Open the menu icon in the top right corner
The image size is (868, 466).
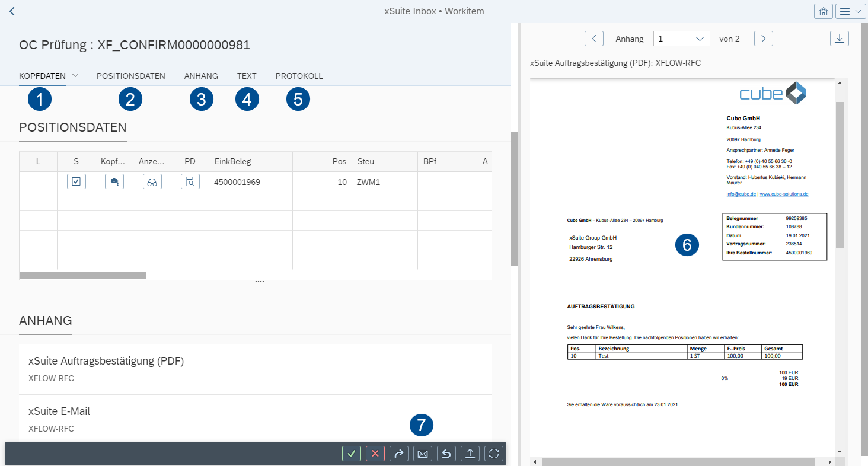(850, 11)
